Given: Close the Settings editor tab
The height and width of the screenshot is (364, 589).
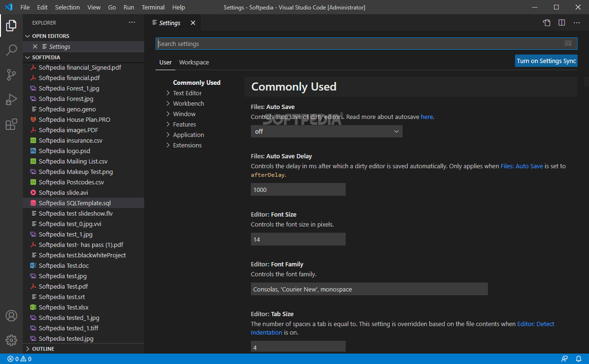Looking at the screenshot, I should tap(193, 23).
